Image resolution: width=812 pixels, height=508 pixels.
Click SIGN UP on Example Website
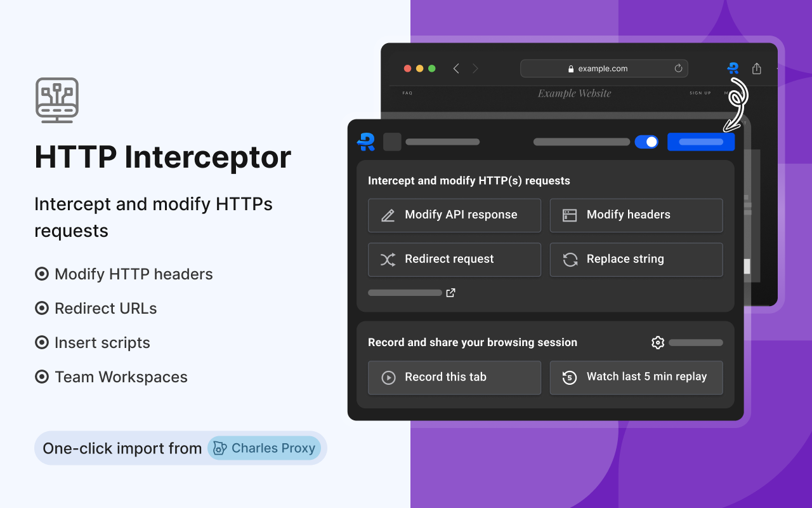(x=700, y=93)
